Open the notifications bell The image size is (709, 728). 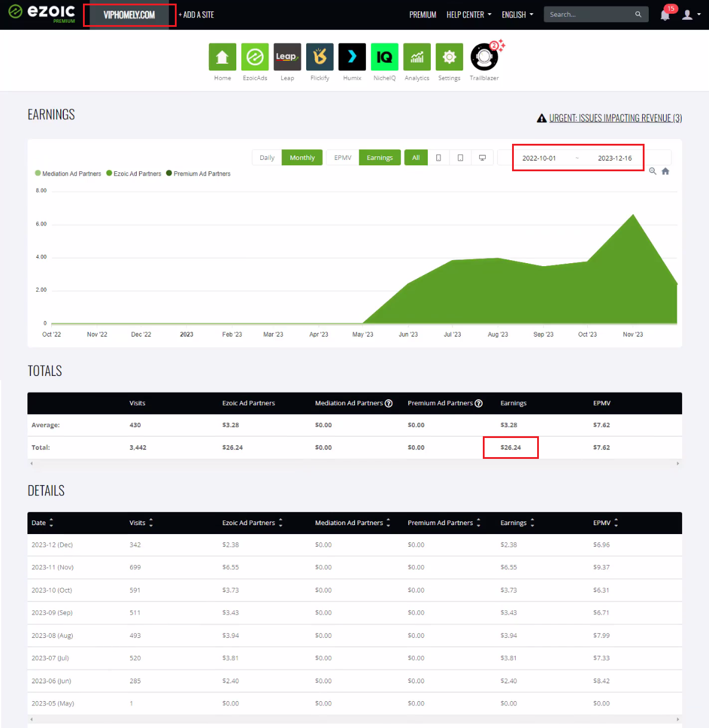665,14
